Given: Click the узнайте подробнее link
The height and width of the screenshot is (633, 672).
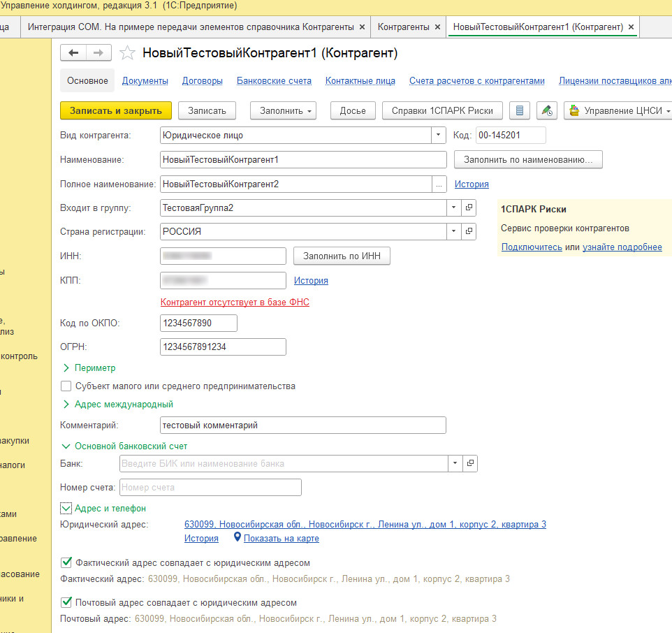Looking at the screenshot, I should (622, 247).
